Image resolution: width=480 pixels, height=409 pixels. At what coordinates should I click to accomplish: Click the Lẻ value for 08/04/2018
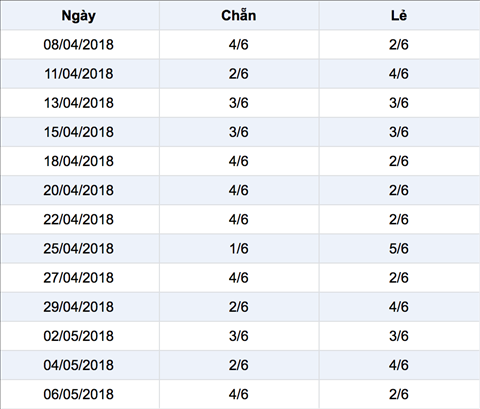[x=399, y=45]
